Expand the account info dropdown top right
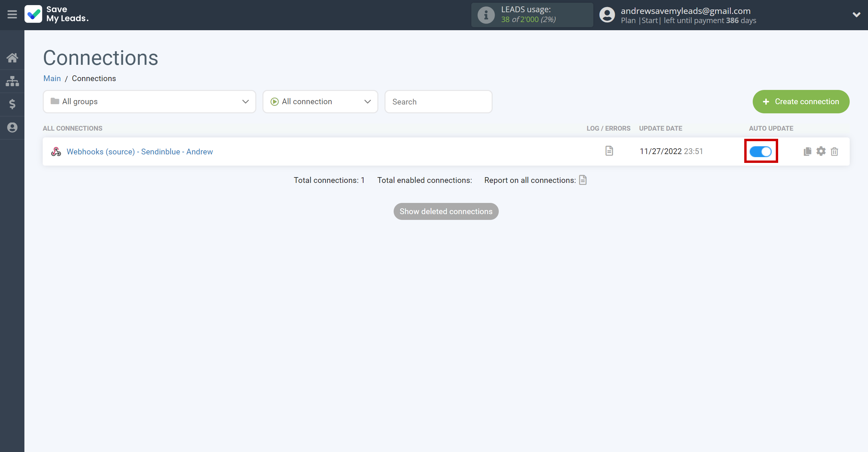This screenshot has width=868, height=452. 856,14
